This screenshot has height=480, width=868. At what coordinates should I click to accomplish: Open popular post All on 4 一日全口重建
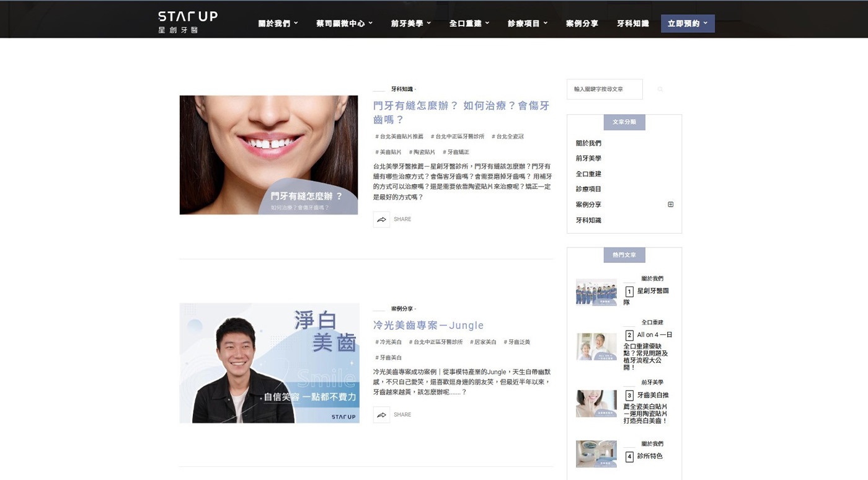pyautogui.click(x=648, y=350)
